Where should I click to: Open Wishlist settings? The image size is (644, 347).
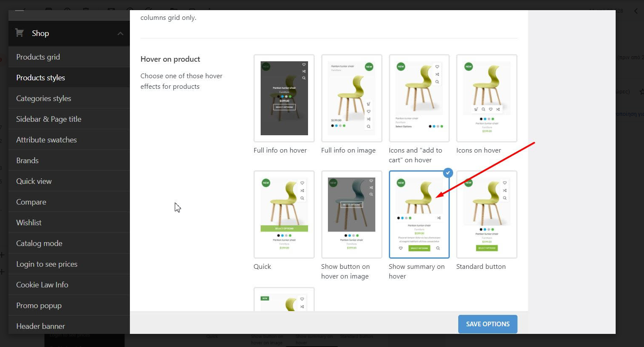(x=69, y=223)
